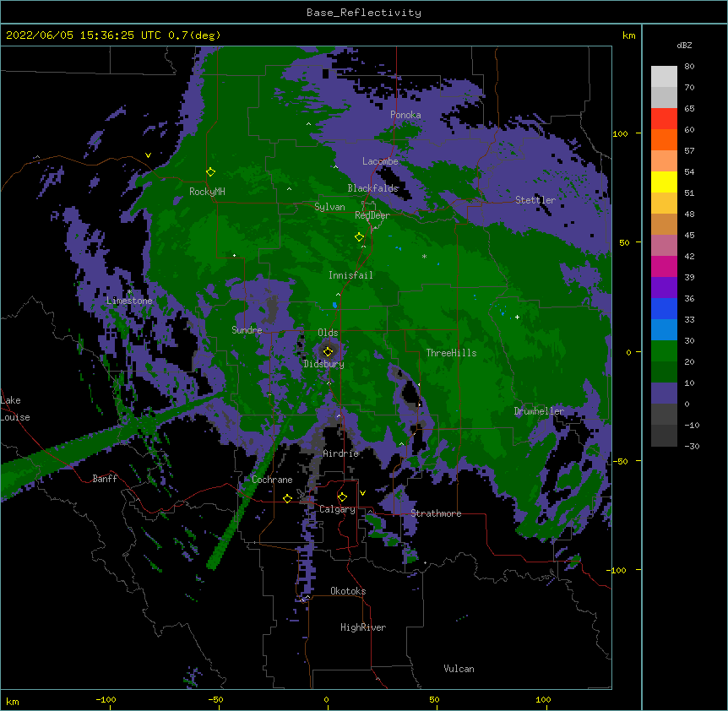Select the HighRiver label

pos(363,627)
